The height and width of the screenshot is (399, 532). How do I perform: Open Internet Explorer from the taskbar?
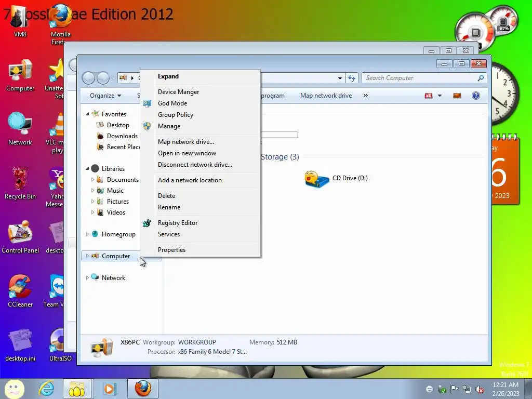point(46,389)
